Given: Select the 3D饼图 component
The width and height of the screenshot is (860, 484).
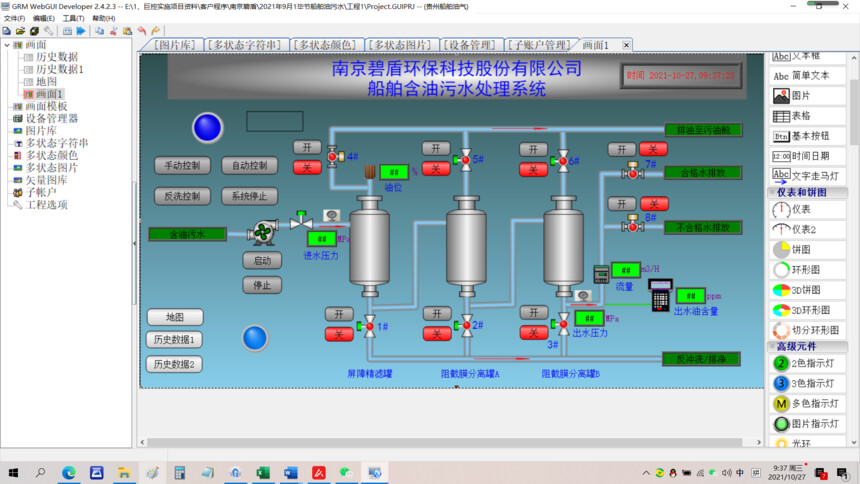Looking at the screenshot, I should (807, 290).
